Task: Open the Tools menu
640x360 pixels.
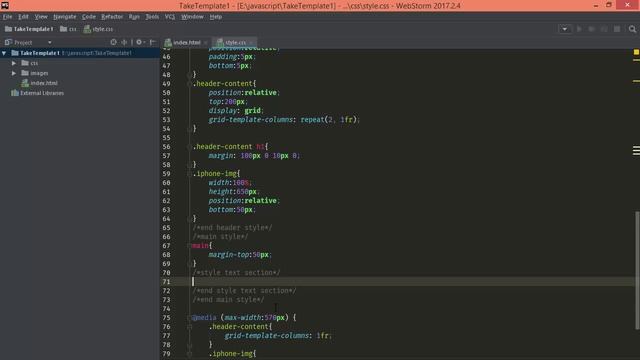Action: (x=152, y=17)
